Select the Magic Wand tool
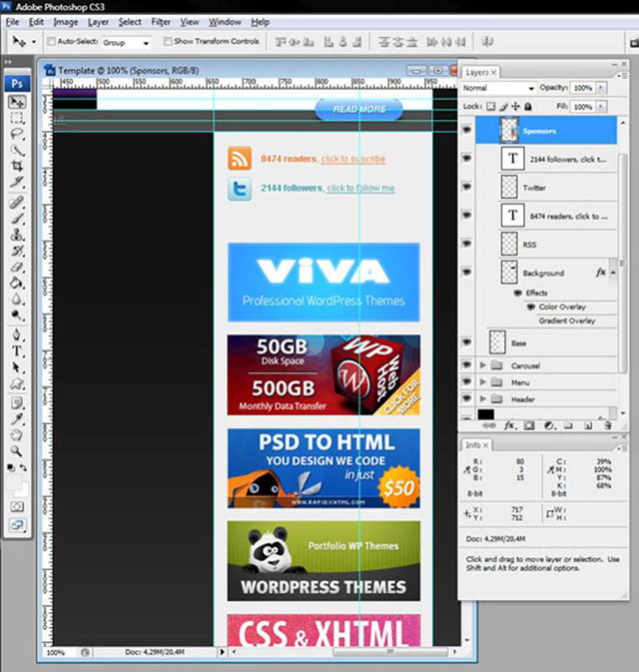The width and height of the screenshot is (639, 672). (x=17, y=150)
